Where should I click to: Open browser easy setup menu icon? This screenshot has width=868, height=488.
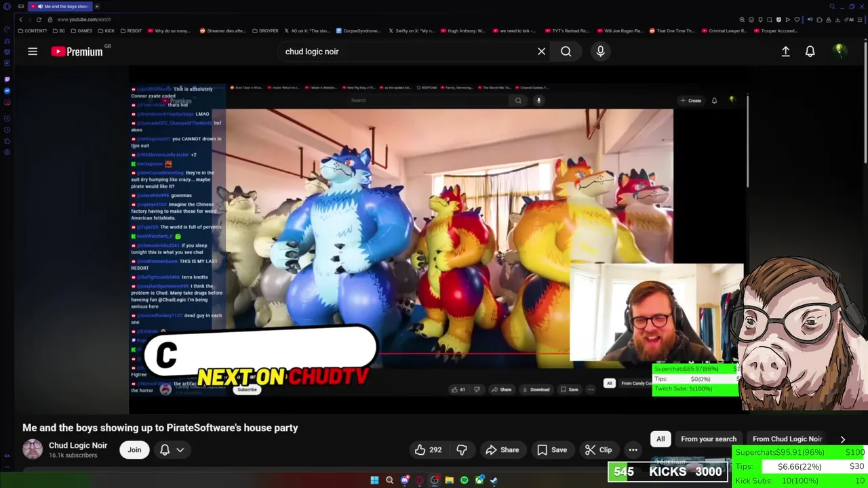coord(861,20)
